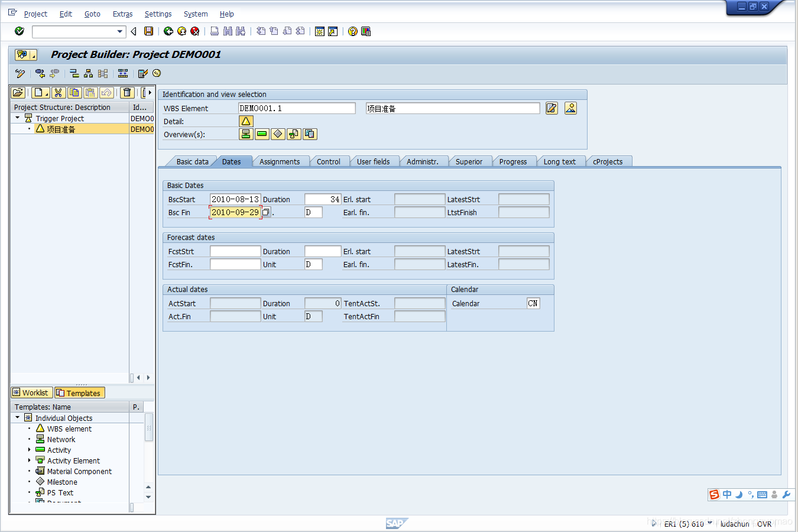This screenshot has width=798, height=532.
Task: Click the Generate shortcut icon
Action: [333, 31]
